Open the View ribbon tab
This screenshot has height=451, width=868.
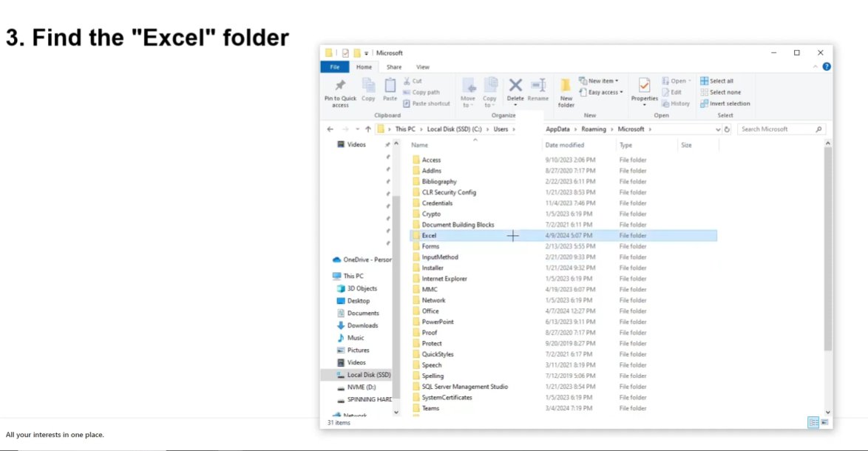(422, 67)
